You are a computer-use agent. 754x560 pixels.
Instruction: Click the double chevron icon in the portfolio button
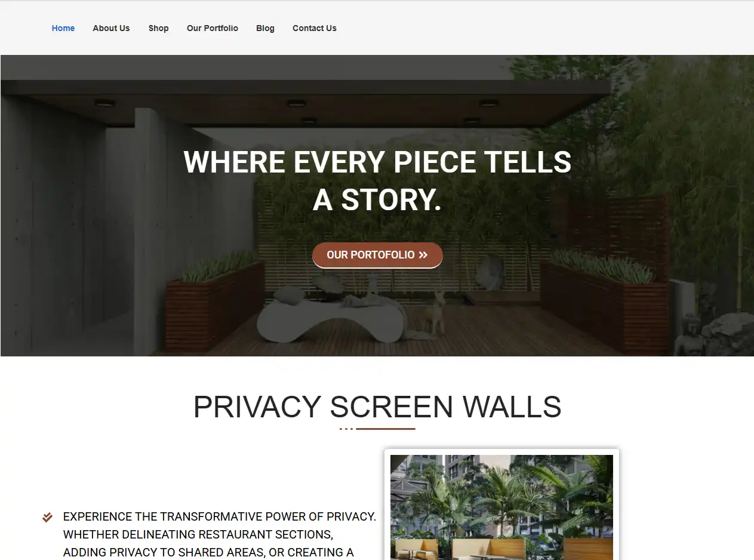pyautogui.click(x=423, y=255)
